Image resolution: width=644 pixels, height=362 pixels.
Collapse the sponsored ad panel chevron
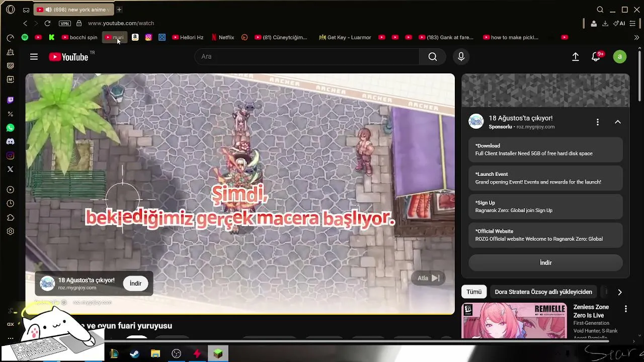618,122
